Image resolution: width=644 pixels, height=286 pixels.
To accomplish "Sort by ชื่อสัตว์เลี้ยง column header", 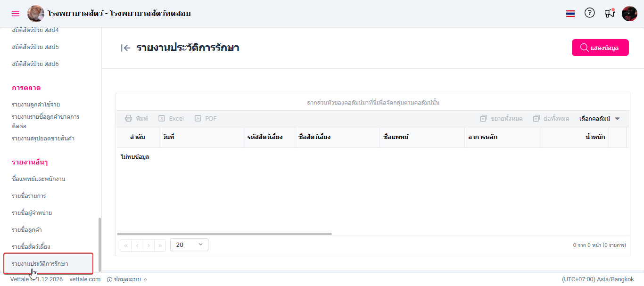I will pos(337,137).
